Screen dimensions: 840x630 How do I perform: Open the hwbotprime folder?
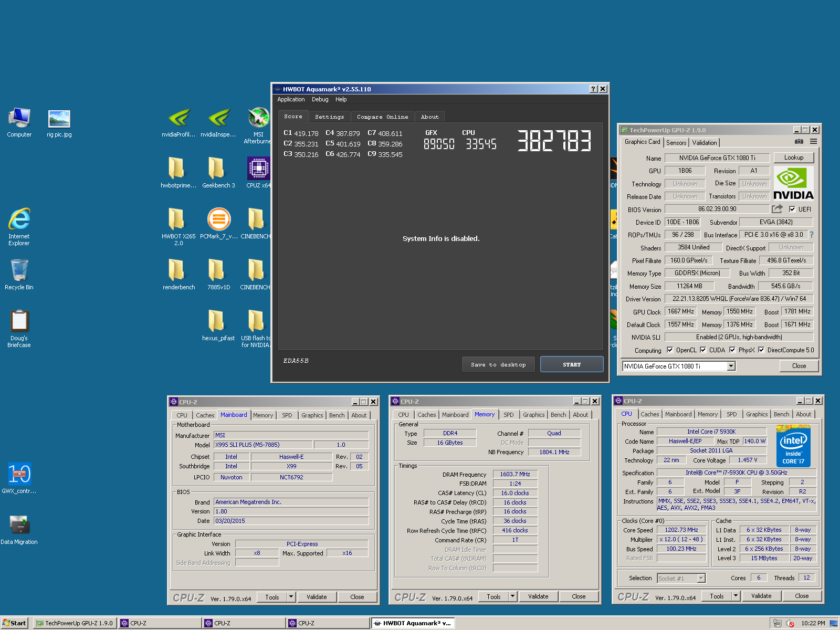178,173
